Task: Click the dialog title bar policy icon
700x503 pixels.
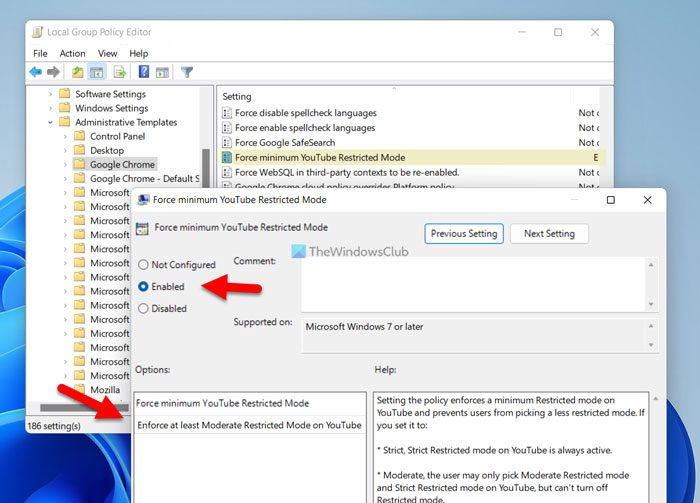Action: click(143, 200)
